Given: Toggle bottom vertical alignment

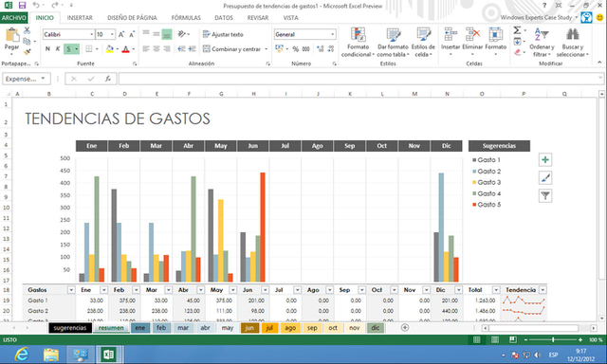Looking at the screenshot, I should tap(167, 34).
